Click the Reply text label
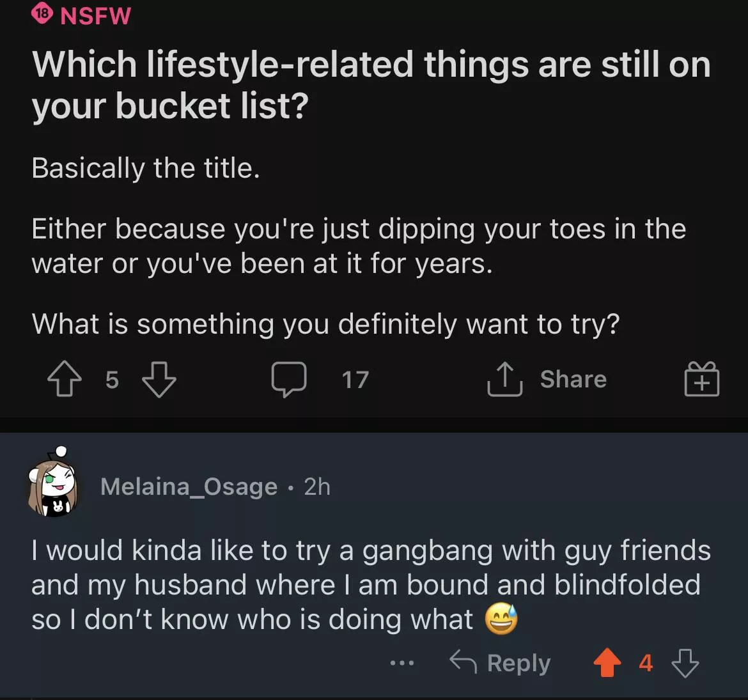 pos(518,664)
